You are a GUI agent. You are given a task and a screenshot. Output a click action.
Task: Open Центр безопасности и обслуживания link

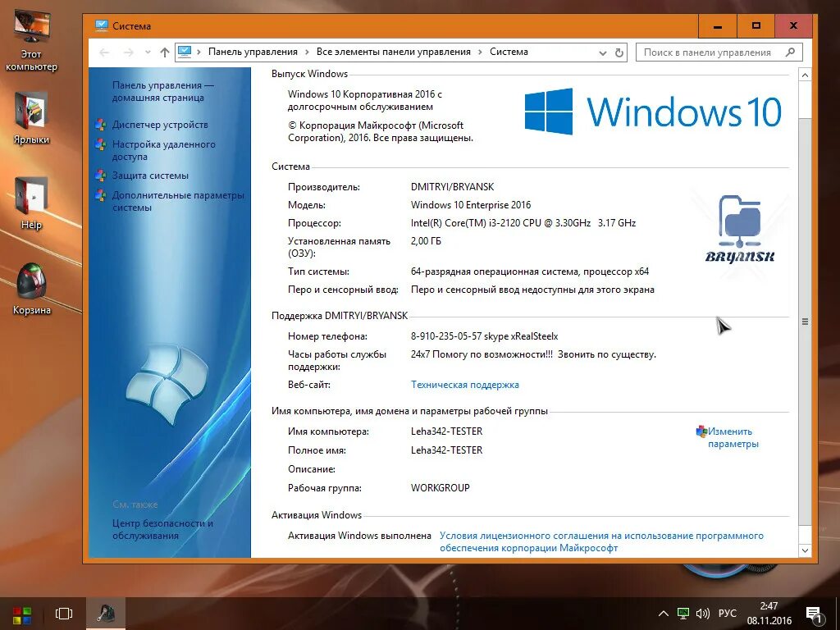[163, 529]
